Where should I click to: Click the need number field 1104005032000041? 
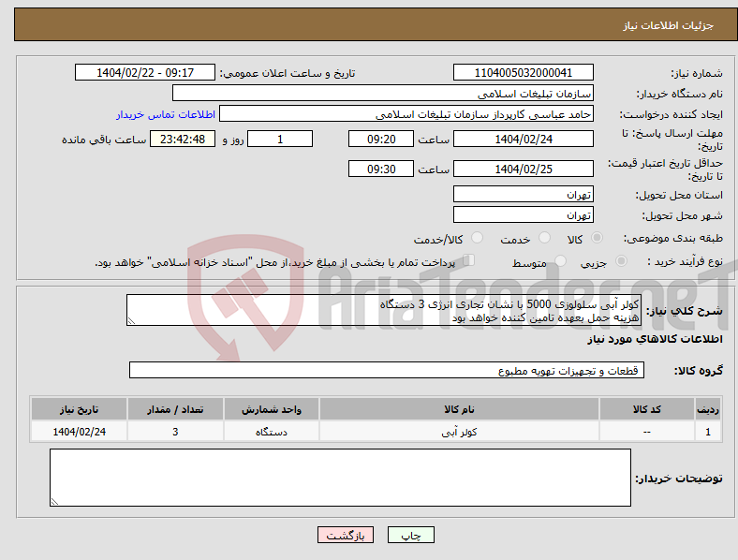click(x=524, y=72)
